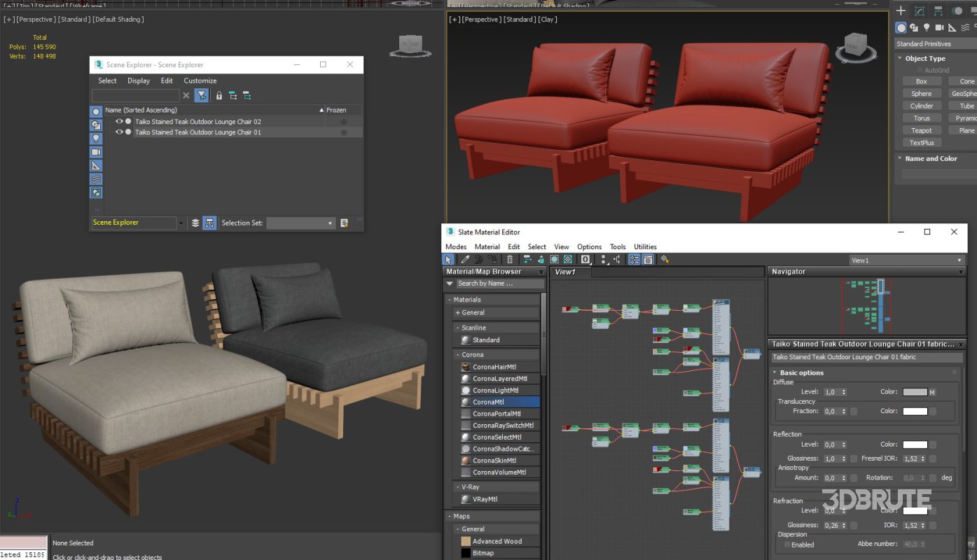The width and height of the screenshot is (977, 560).
Task: Toggle Frozen state for Lounge Chair 01
Action: pos(343,132)
